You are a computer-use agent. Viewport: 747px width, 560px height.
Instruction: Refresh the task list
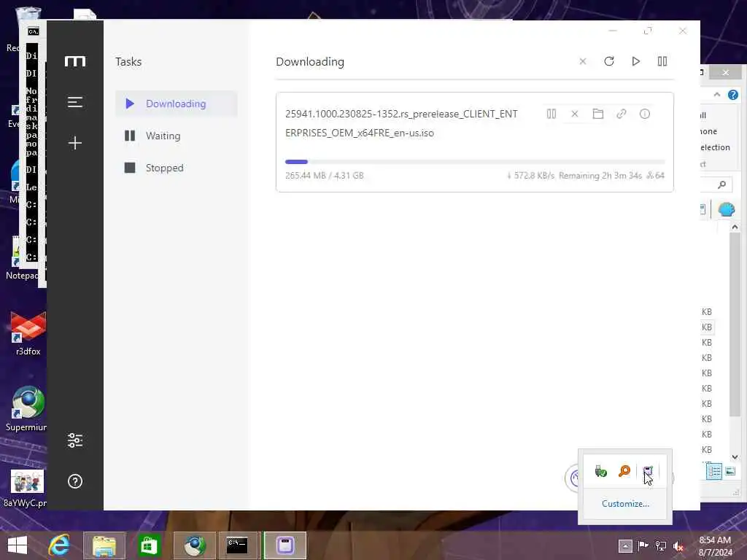coord(609,61)
